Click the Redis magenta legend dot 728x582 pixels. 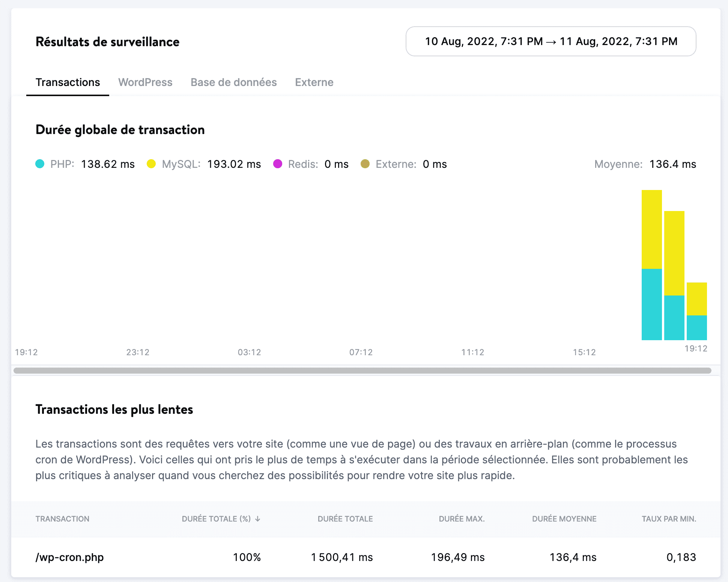[278, 164]
